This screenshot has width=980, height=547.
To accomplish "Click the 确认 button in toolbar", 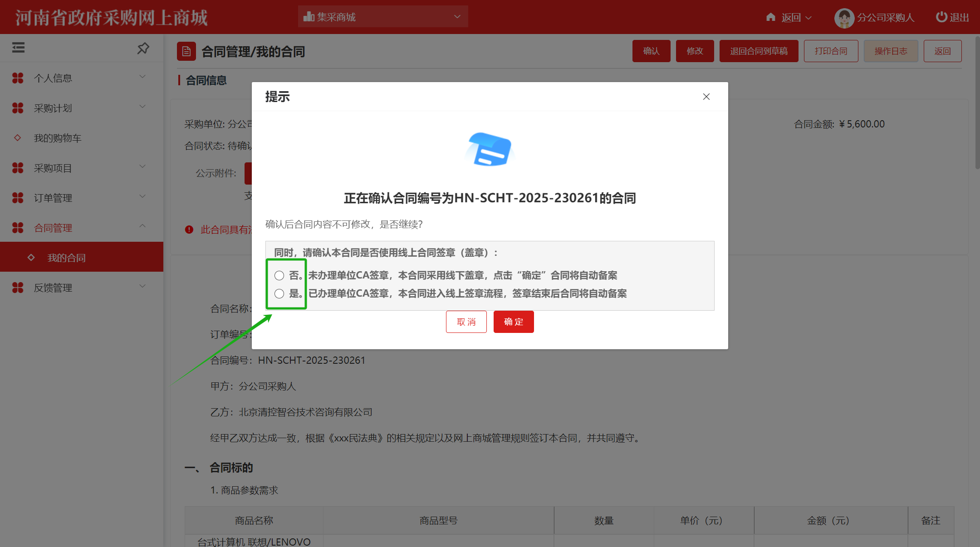I will [651, 51].
